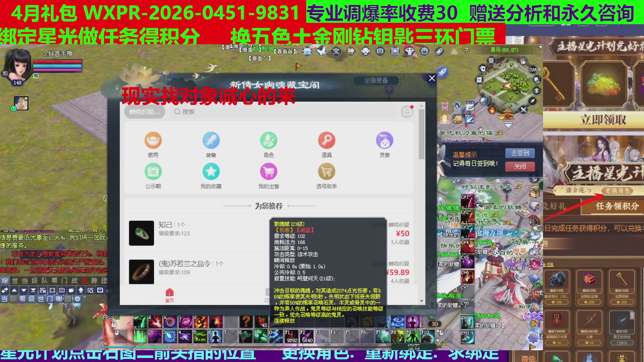Click the butterfly icon in top toolbar
Viewport: 644px width, 362px height.
point(321,51)
